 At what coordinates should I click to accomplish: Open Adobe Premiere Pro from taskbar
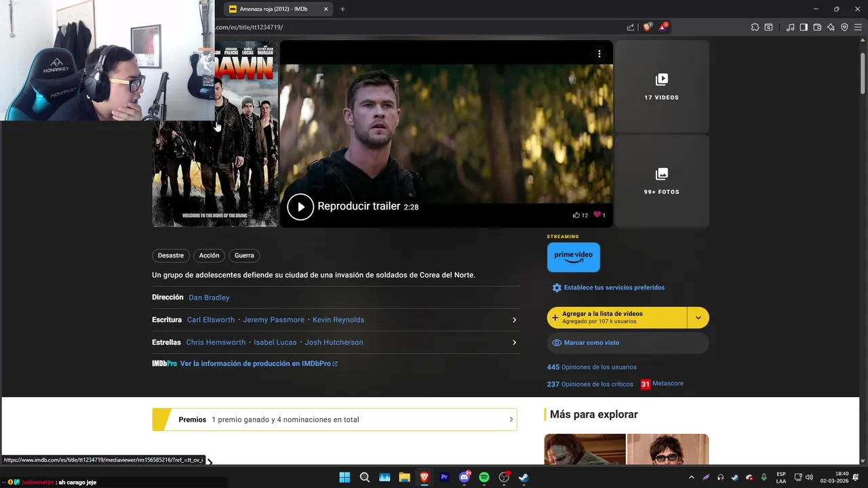click(444, 477)
